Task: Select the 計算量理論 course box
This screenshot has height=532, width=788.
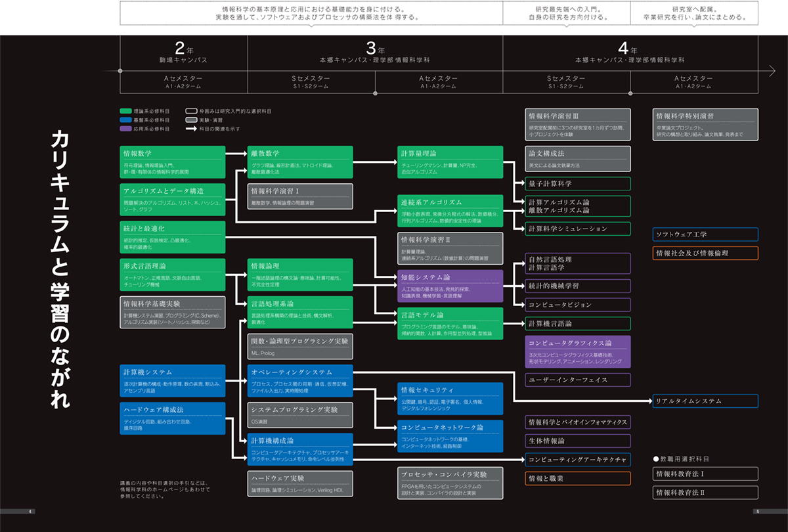Action: click(x=450, y=161)
